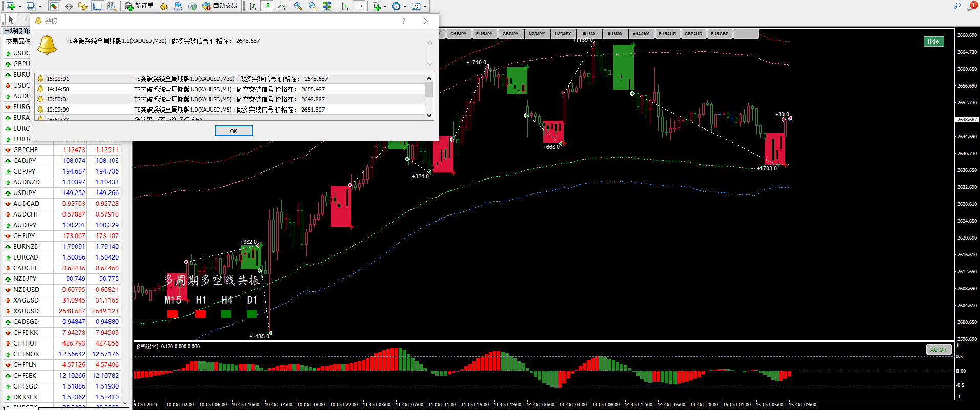Open the #NAS100 symbol button

tap(641, 34)
